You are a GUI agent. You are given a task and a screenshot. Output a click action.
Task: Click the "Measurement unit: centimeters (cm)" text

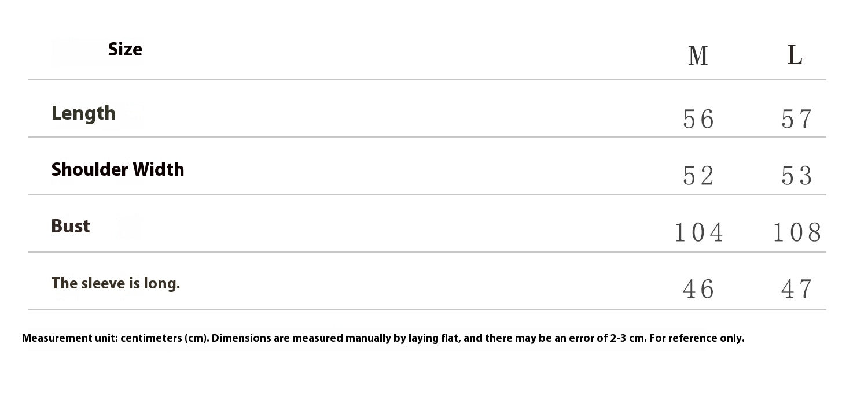tap(115, 338)
